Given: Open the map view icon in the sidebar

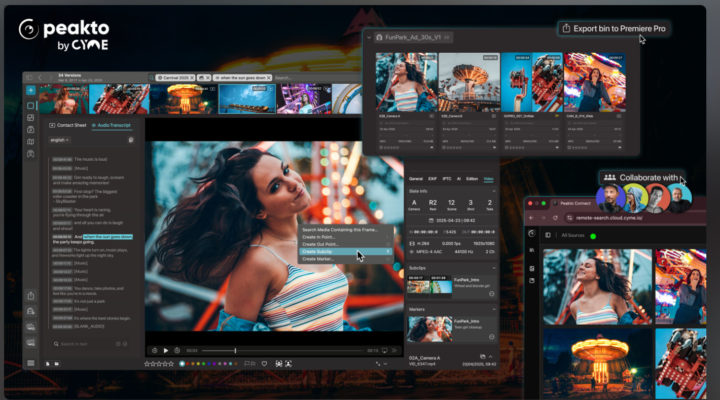Looking at the screenshot, I should 30,142.
